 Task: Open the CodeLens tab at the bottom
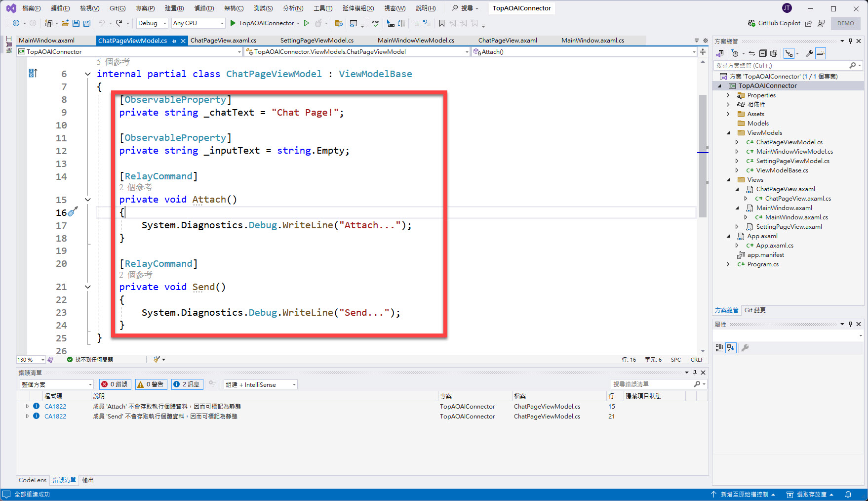(x=33, y=480)
